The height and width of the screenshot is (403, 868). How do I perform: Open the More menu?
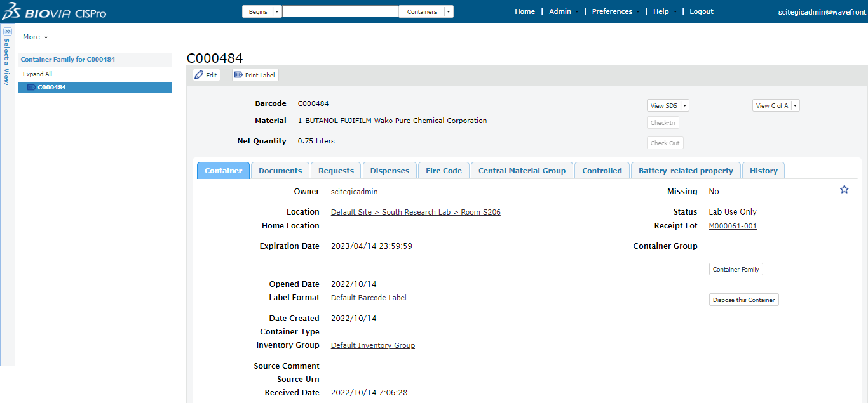tap(35, 37)
